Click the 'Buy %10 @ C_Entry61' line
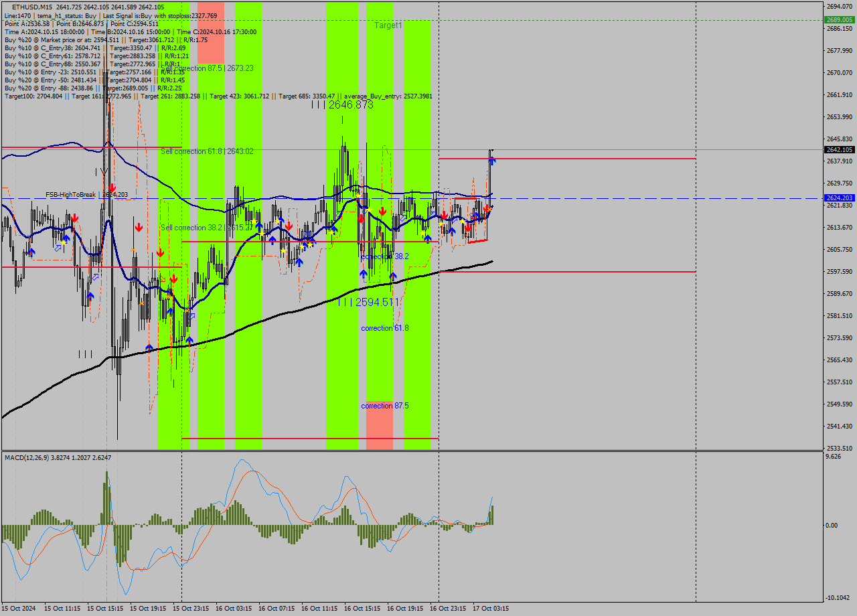Viewport: 857px width, 616px height. 96,56
